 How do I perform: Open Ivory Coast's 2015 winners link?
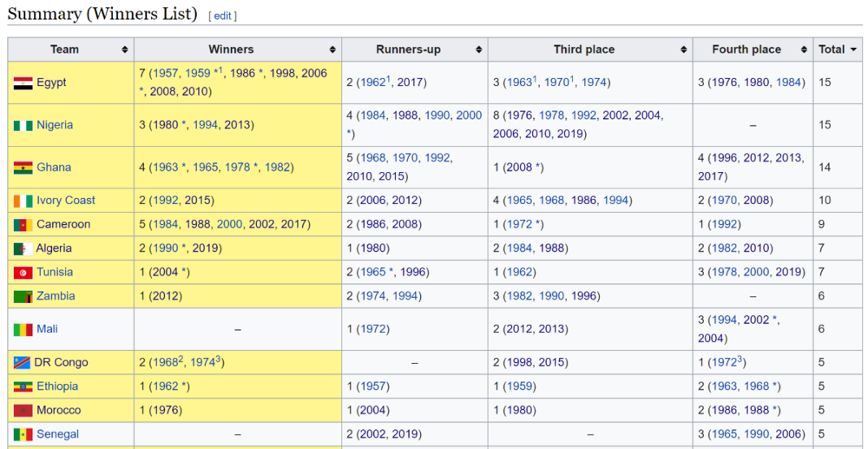(x=198, y=200)
